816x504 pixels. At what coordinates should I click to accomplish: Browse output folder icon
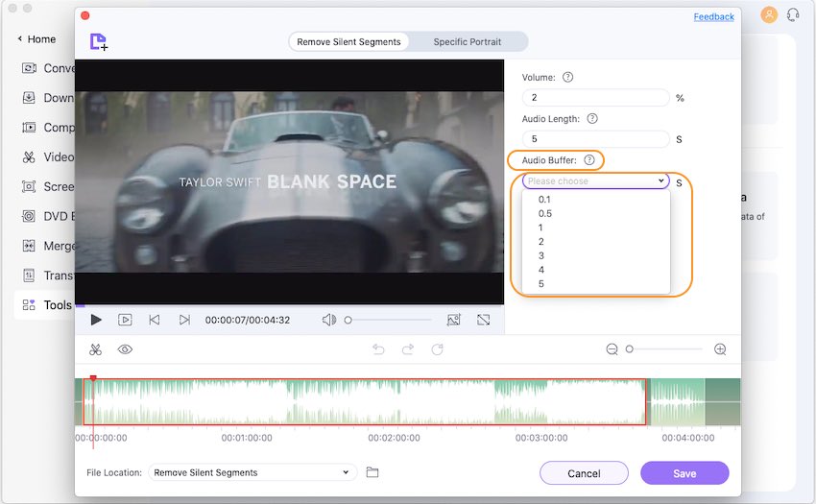coord(372,472)
